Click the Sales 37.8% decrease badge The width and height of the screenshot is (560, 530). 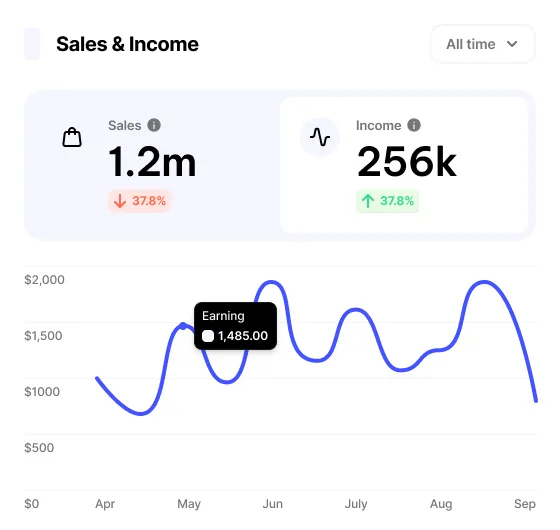tap(140, 201)
